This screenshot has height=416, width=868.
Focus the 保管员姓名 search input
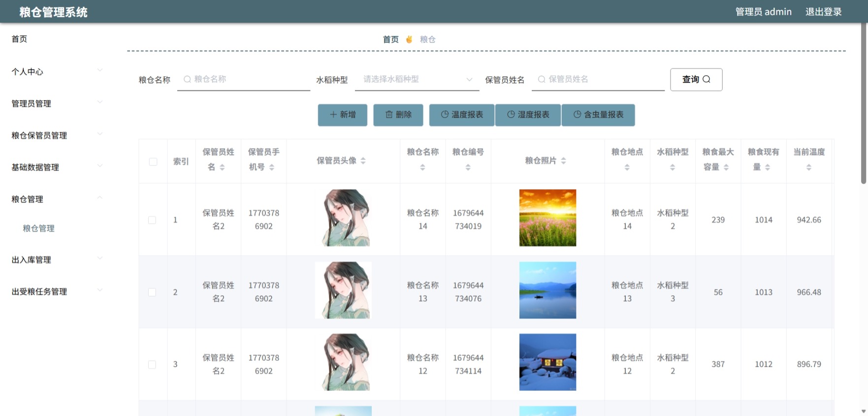point(598,79)
